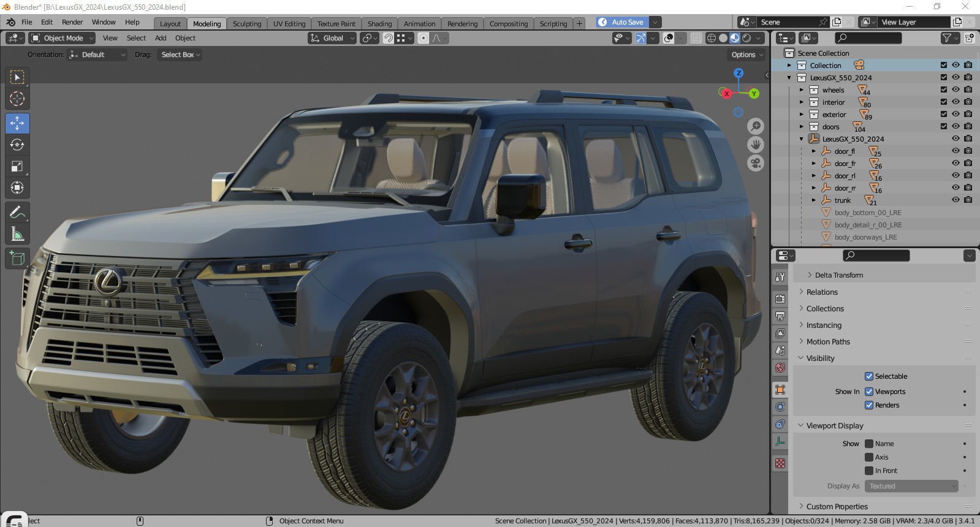Open the Physics properties tab

coord(780,406)
